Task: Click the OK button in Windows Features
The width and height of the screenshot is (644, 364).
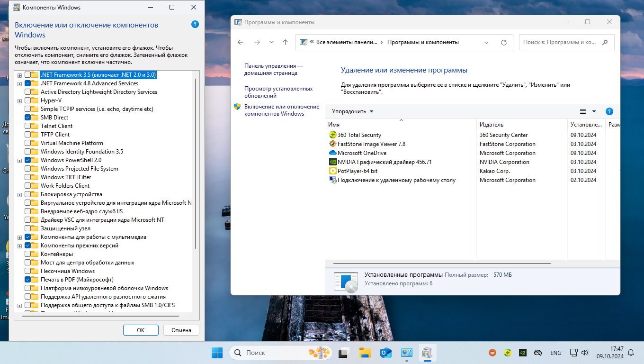Action: (141, 330)
